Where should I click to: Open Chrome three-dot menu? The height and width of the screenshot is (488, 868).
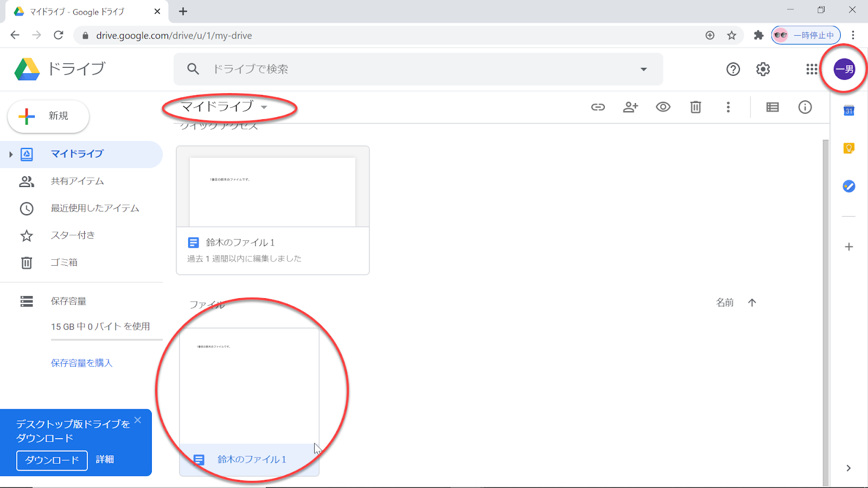point(853,35)
